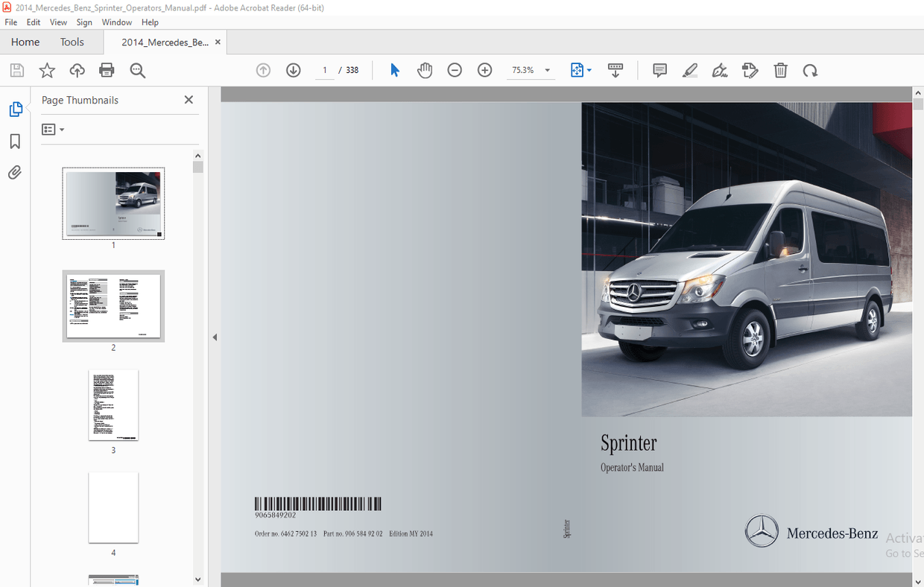The image size is (924, 587).
Task: Add document to favorites with the star
Action: pos(47,70)
